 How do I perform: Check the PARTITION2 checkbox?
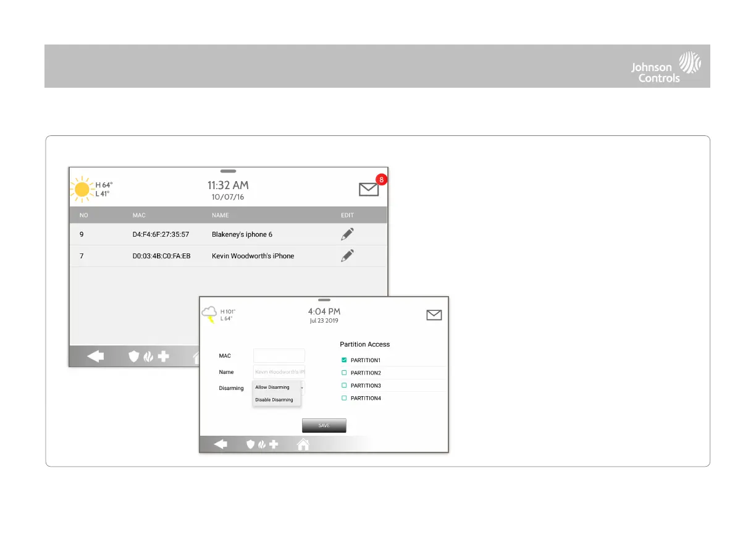(344, 373)
